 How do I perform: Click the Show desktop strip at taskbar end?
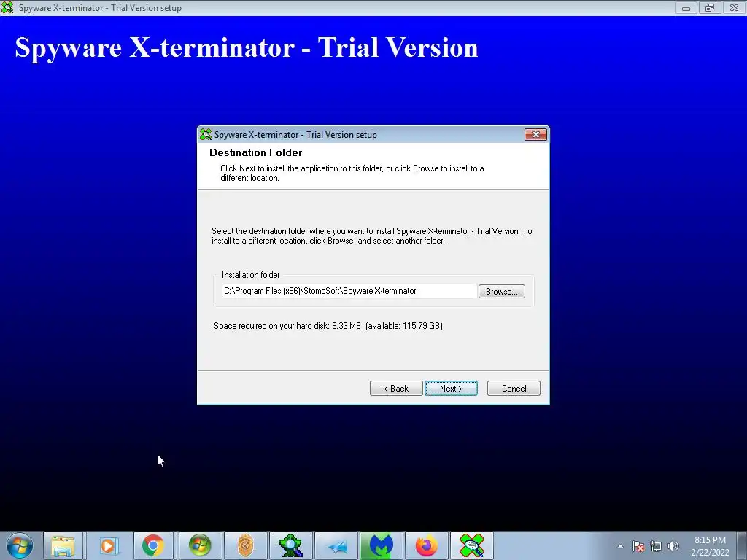[x=743, y=545]
